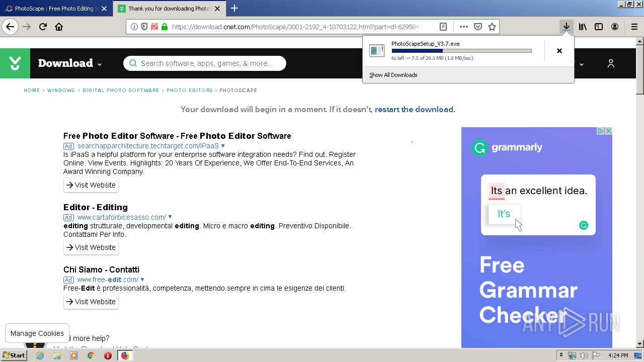Launch Chrome from taskbar

point(91,355)
